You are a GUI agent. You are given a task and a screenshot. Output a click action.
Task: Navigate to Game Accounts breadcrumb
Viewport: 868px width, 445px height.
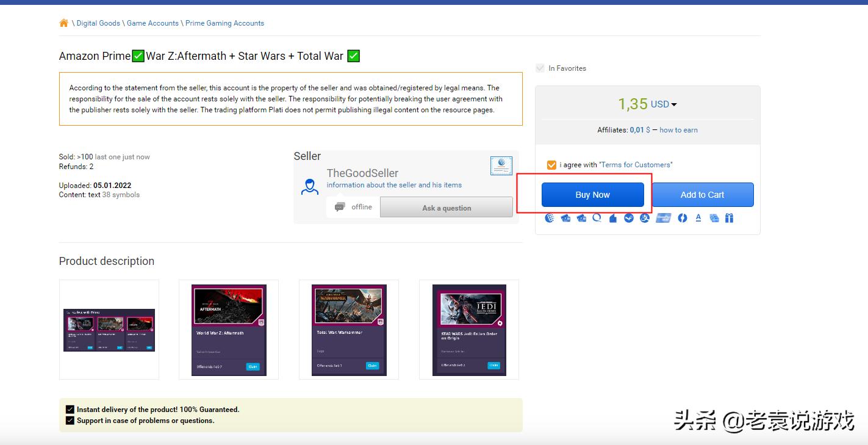tap(152, 23)
